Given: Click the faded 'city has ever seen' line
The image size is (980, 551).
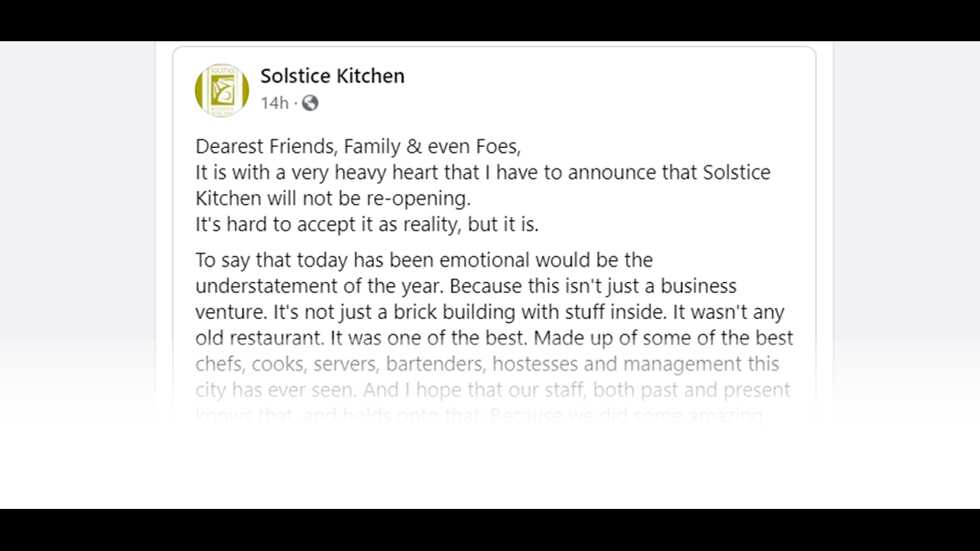Looking at the screenshot, I should tap(493, 389).
